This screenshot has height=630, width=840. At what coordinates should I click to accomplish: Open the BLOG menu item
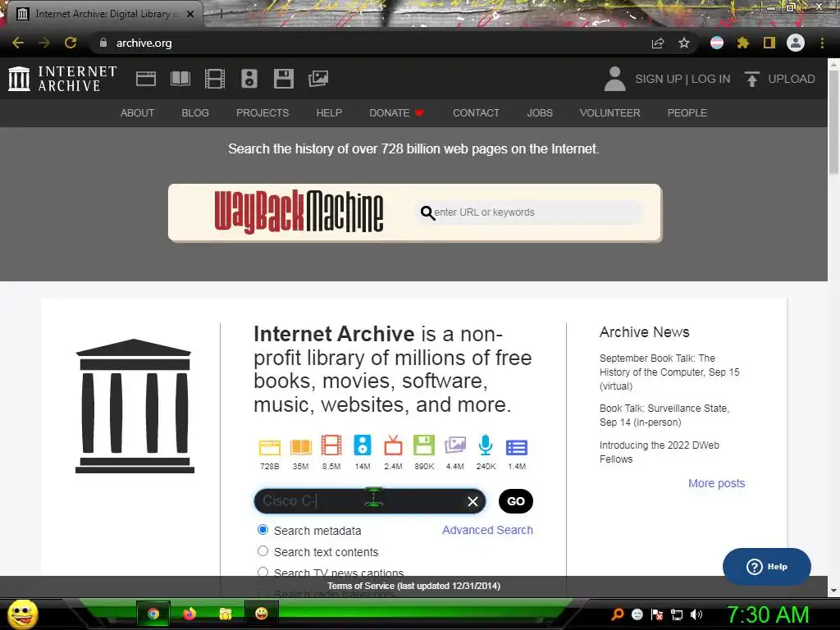point(195,113)
